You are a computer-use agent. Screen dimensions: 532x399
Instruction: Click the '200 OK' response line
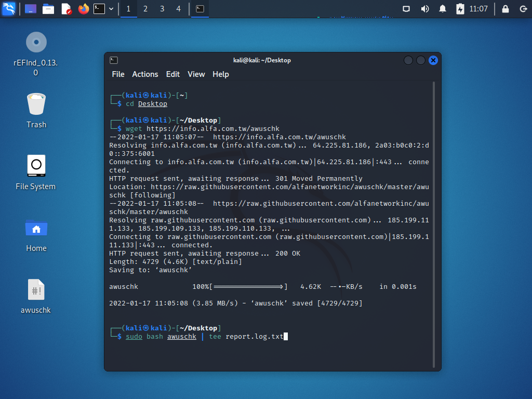point(205,254)
